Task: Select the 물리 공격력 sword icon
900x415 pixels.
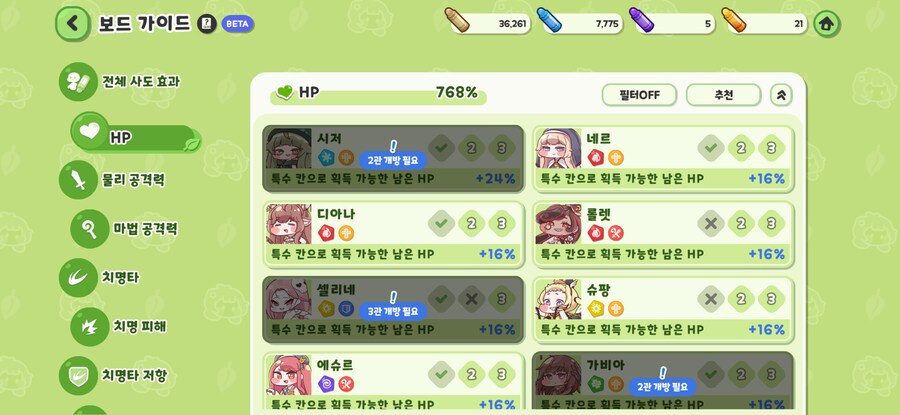Action: 78,180
